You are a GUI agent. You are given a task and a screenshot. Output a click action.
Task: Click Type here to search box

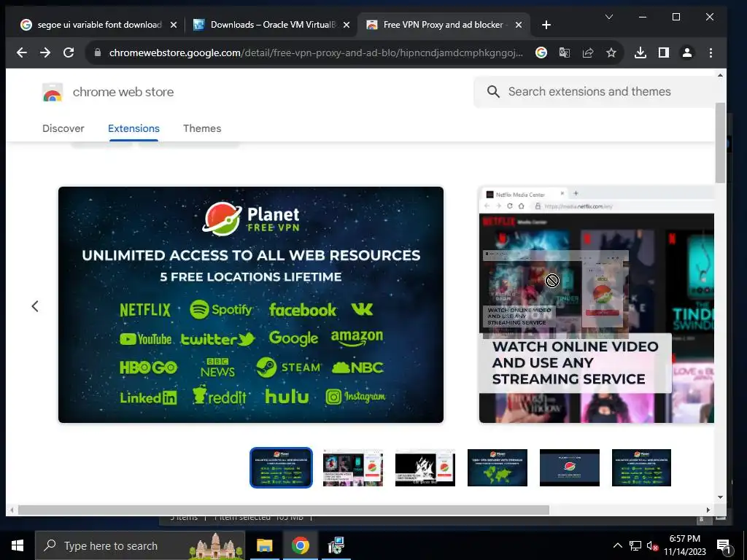pyautogui.click(x=140, y=545)
